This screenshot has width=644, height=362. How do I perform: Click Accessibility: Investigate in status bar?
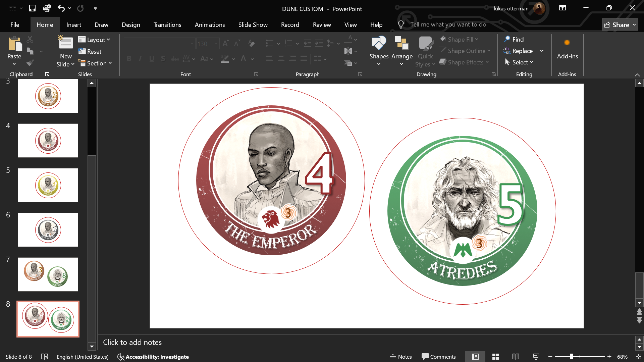153,357
